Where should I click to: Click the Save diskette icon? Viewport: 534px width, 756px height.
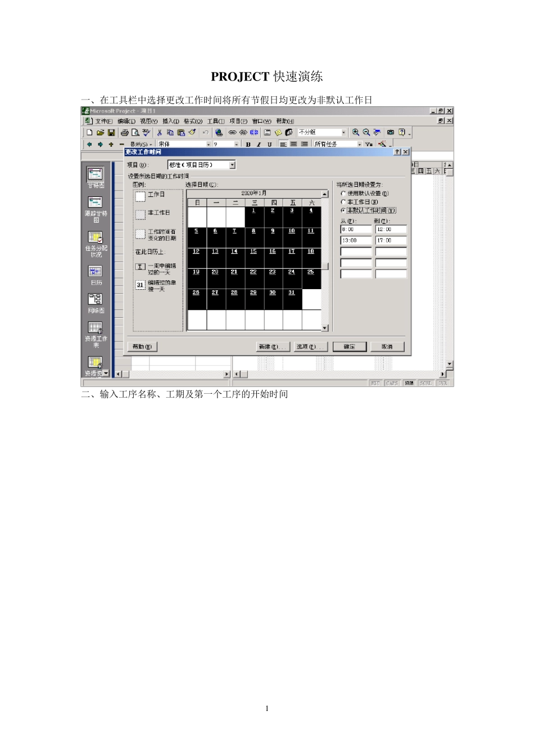point(111,132)
